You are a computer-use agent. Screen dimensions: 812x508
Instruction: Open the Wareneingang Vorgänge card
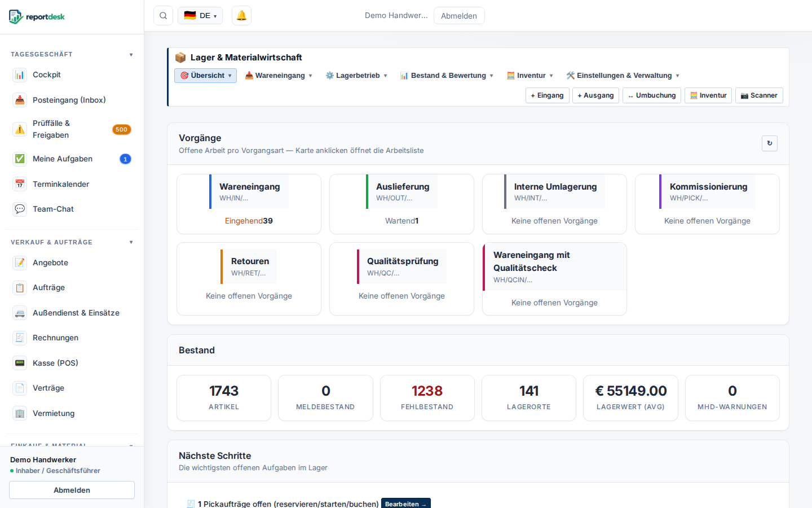pos(249,204)
